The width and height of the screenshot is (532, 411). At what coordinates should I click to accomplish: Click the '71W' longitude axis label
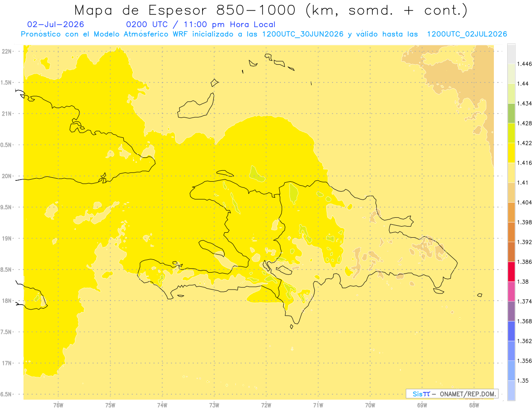(318, 405)
